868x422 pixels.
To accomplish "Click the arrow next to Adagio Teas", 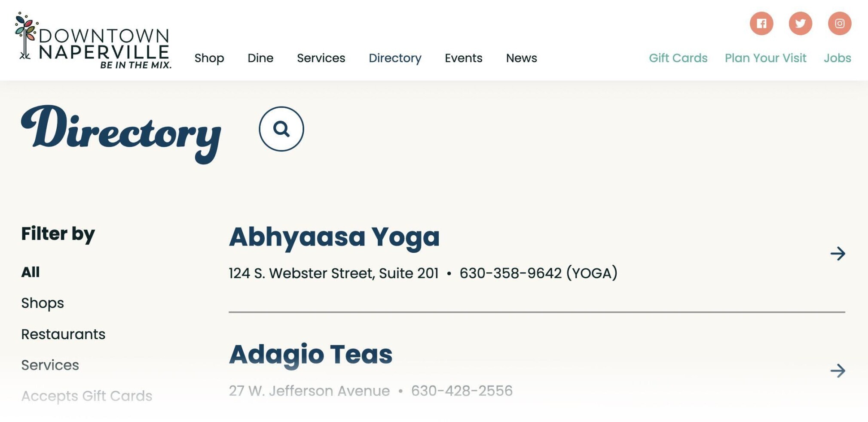I will 838,370.
